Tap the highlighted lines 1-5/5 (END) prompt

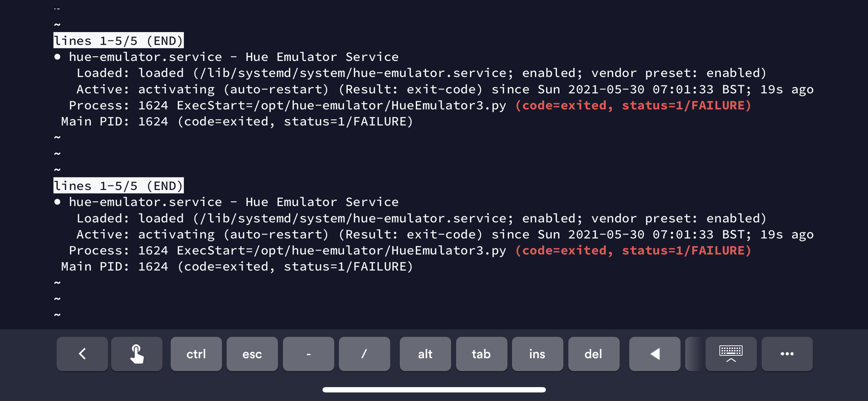(x=119, y=40)
